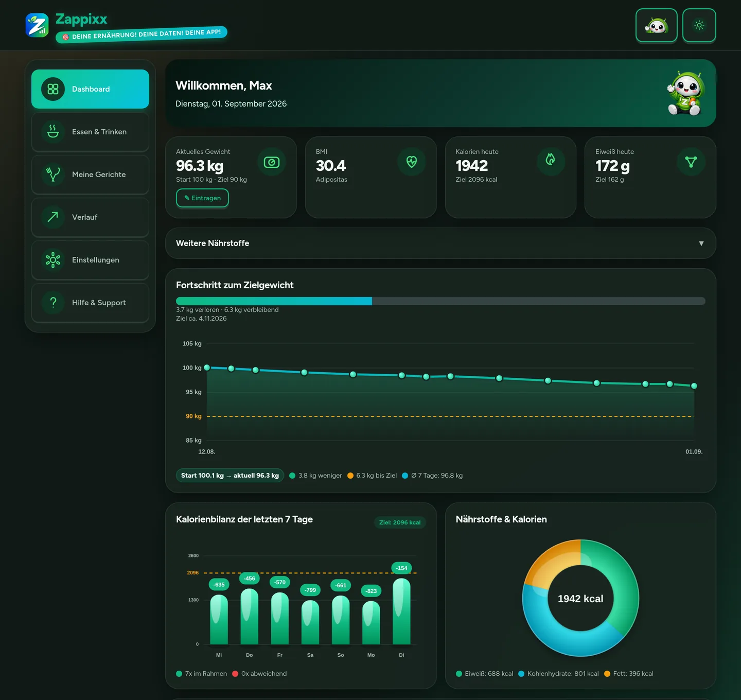Open Essen & Trinken in sidebar
Screen dimensions: 741x700
click(x=90, y=132)
